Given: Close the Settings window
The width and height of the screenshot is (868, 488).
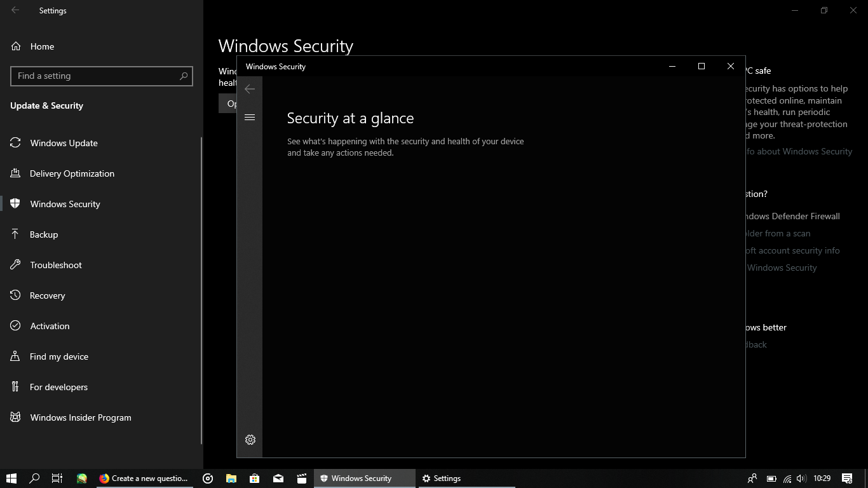Looking at the screenshot, I should (x=853, y=10).
